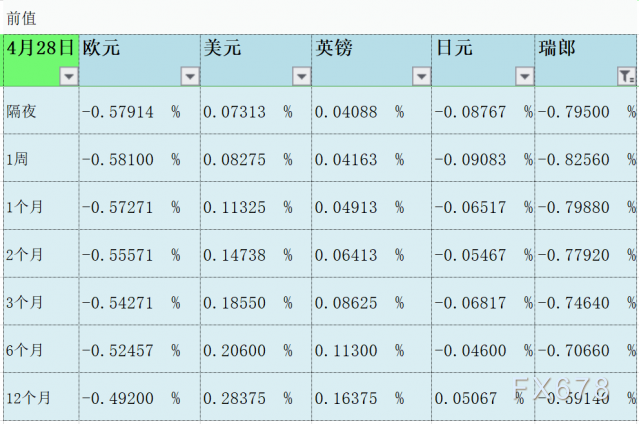640x424 pixels.
Task: Select the 4月28日 header cell
Action: pos(41,60)
